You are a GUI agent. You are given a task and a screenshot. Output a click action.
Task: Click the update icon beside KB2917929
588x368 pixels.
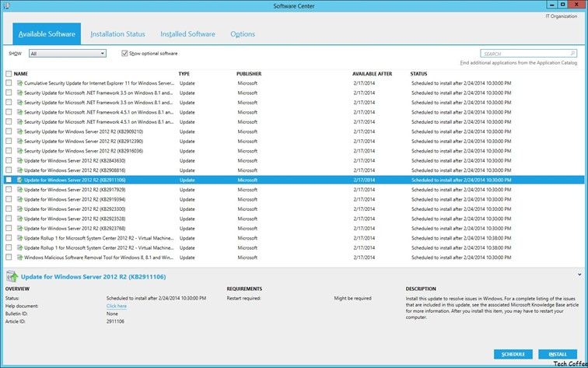[x=19, y=189]
